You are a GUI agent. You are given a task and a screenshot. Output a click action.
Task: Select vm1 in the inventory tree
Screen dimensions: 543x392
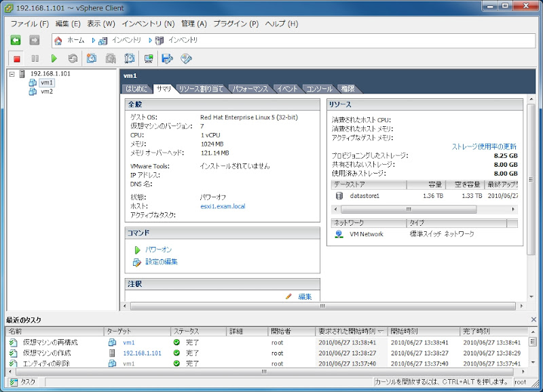pyautogui.click(x=47, y=83)
